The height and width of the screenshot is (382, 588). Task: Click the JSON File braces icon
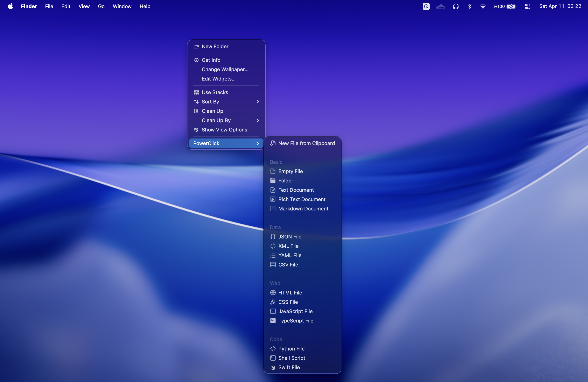pos(273,237)
